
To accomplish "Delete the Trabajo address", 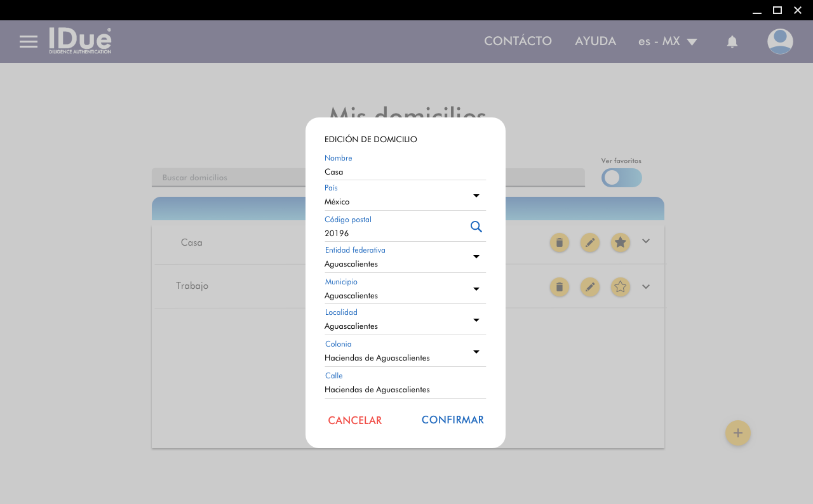I will coord(559,287).
